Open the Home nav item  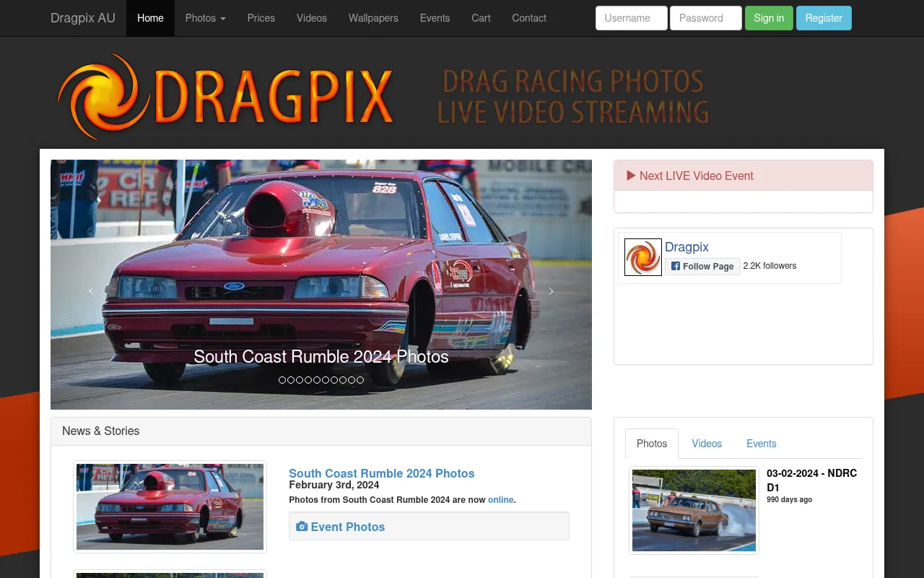click(150, 18)
